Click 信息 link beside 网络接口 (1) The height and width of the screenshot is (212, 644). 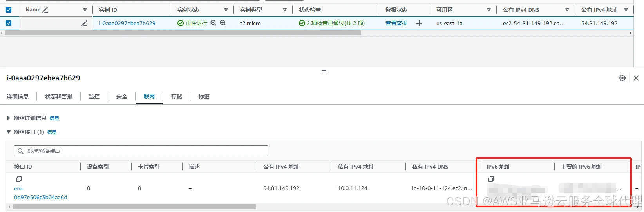52,132
